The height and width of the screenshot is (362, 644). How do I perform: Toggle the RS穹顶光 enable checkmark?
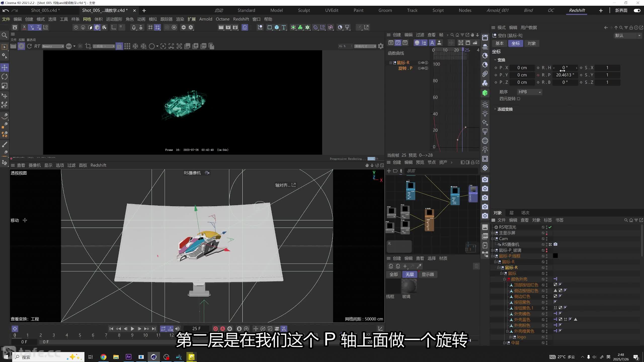point(550,227)
